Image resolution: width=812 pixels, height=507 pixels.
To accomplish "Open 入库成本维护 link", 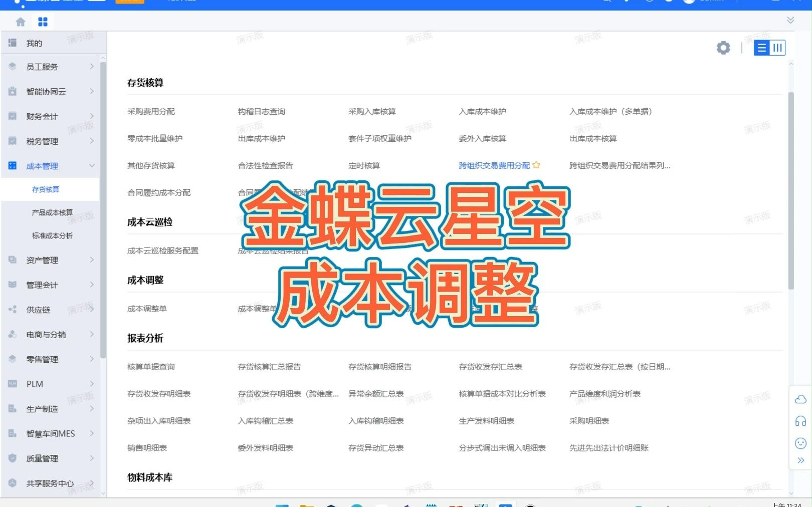I will click(482, 111).
